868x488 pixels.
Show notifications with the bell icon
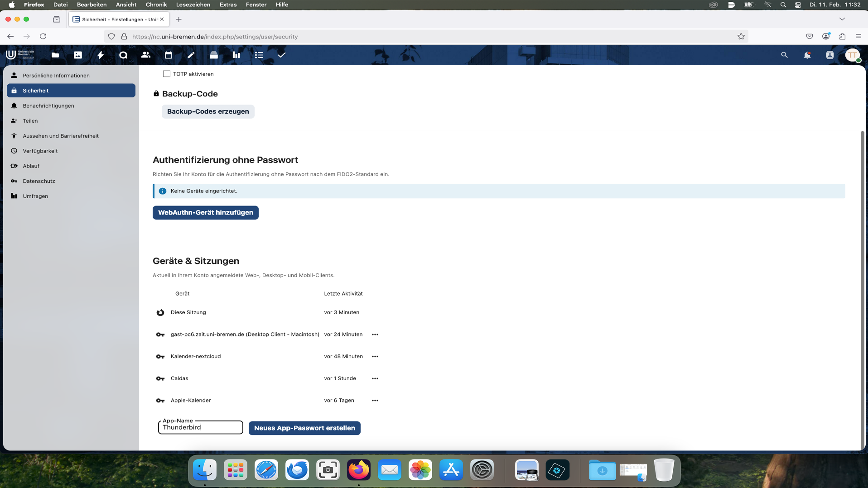pyautogui.click(x=807, y=55)
